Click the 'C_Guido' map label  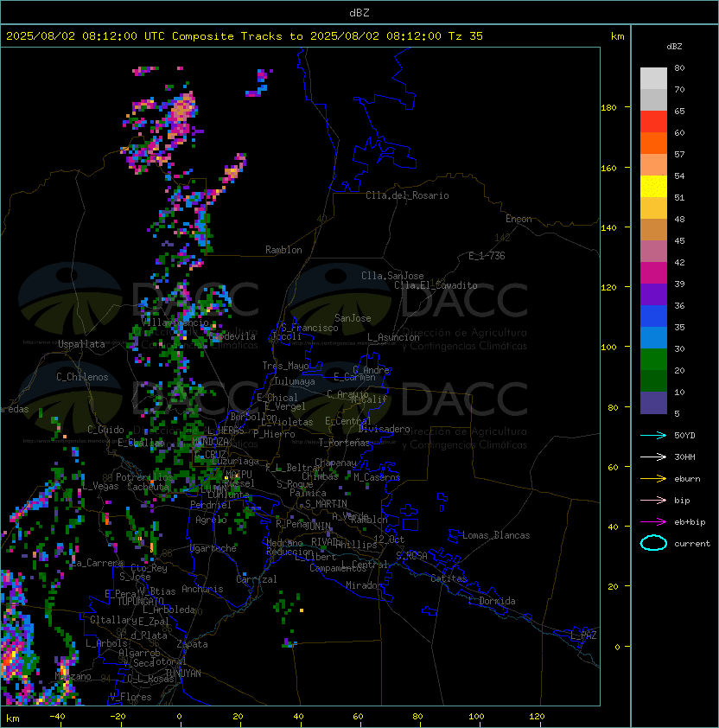pos(105,430)
